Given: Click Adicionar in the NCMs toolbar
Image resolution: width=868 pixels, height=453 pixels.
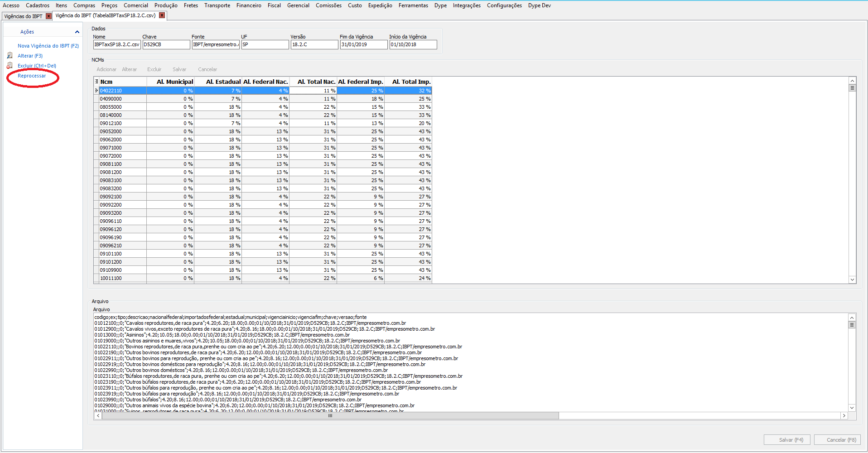Looking at the screenshot, I should (x=106, y=69).
